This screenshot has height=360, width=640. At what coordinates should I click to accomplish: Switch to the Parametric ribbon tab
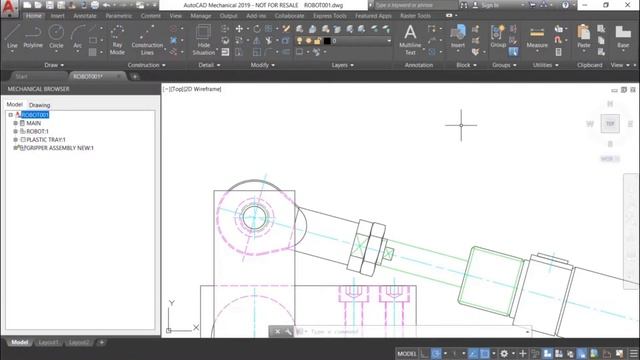pyautogui.click(x=119, y=16)
